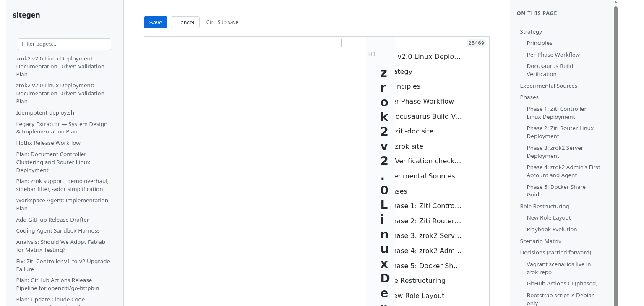Click the blue Save button
Image resolution: width=644 pixels, height=306 pixels.
click(x=155, y=22)
